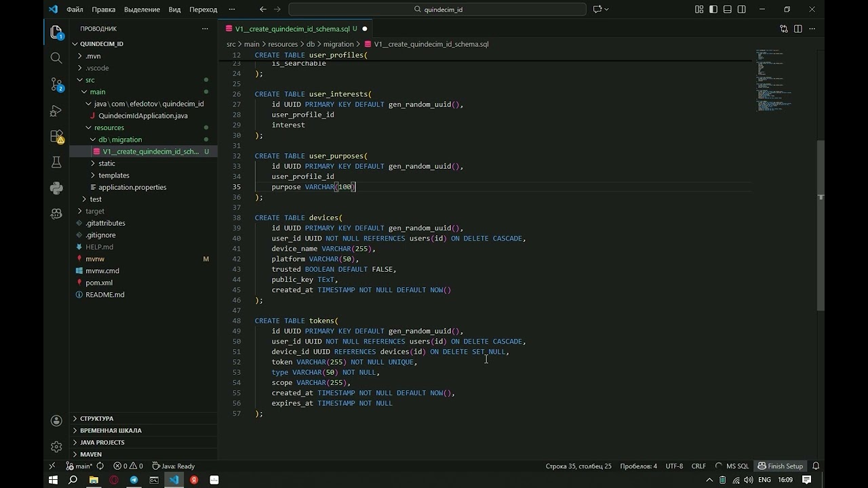Image resolution: width=868 pixels, height=488 pixels.
Task: Open Yandex browser from the taskbar
Action: click(194, 480)
